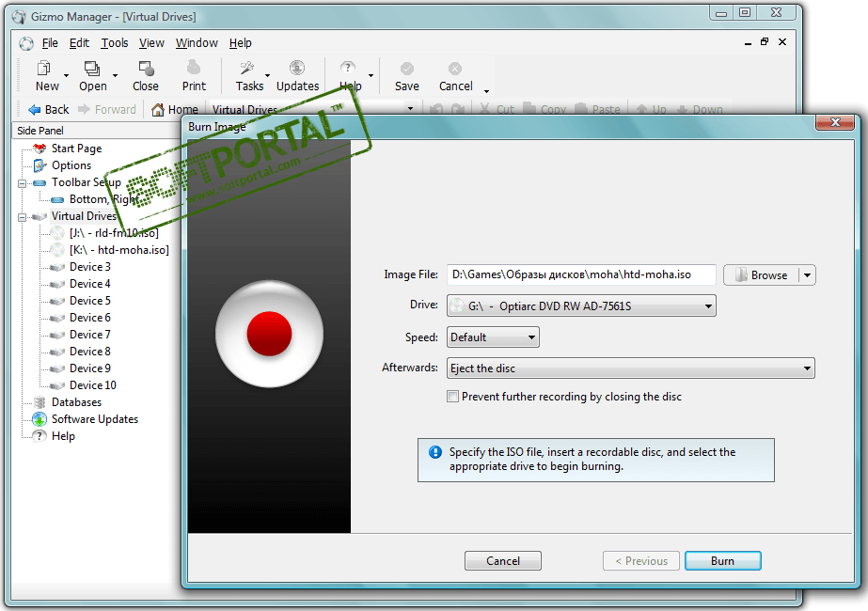The height and width of the screenshot is (611, 868).
Task: Open Databases in the Side Panel
Action: coord(76,402)
